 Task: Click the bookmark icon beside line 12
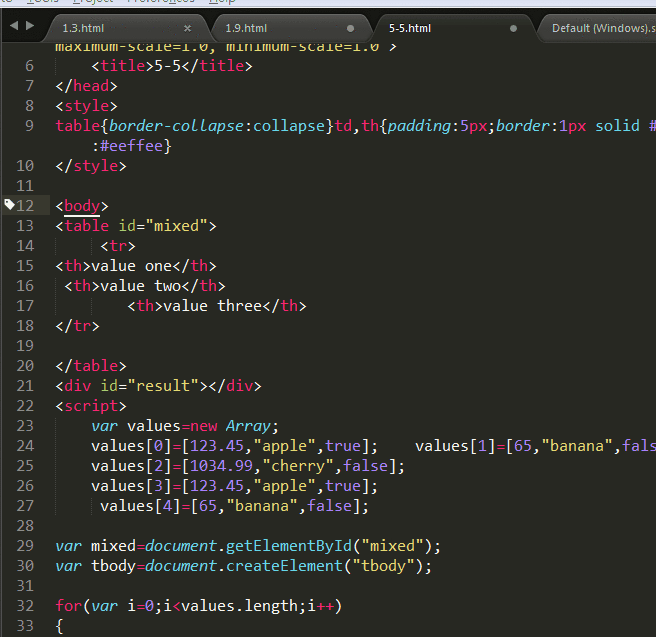click(x=9, y=205)
